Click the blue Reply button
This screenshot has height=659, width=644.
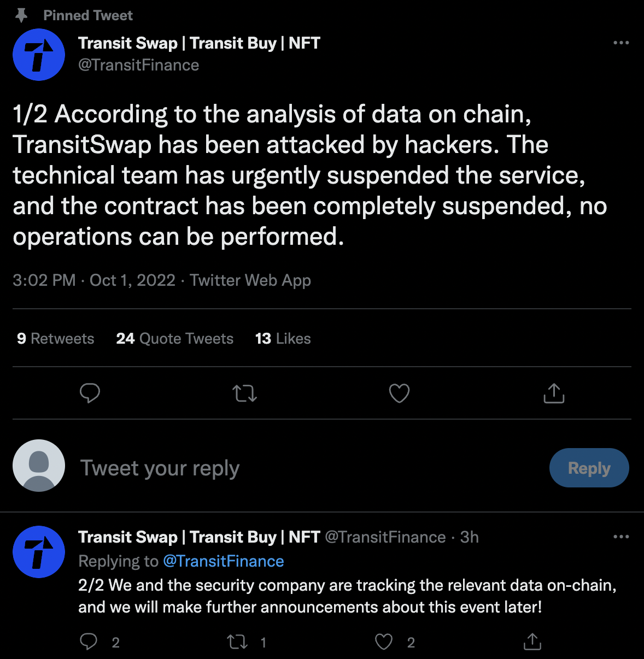pos(589,468)
